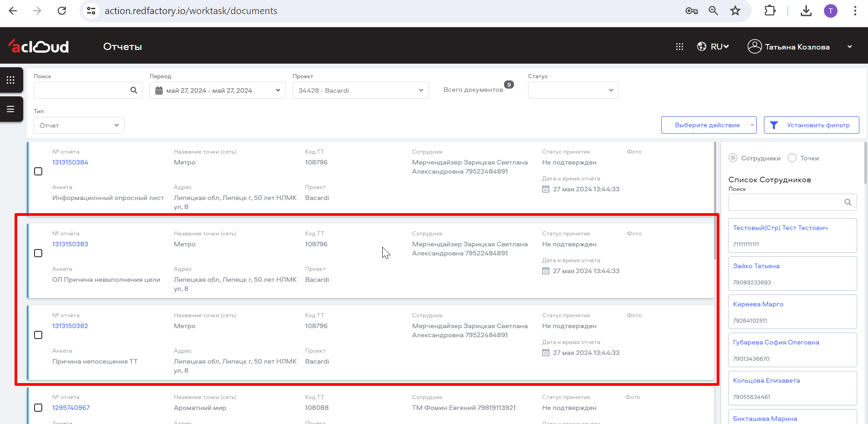Check the box for report 1313150383
868x424 pixels.
coord(38,253)
